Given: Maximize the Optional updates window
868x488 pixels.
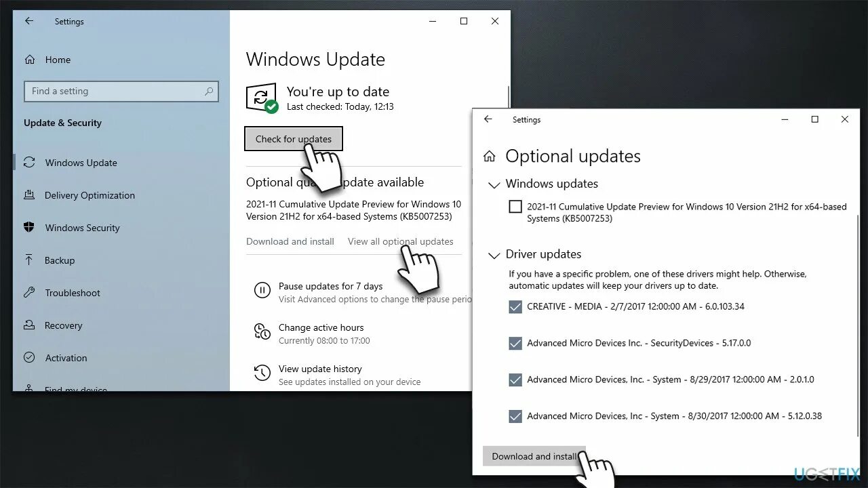Looking at the screenshot, I should (815, 119).
